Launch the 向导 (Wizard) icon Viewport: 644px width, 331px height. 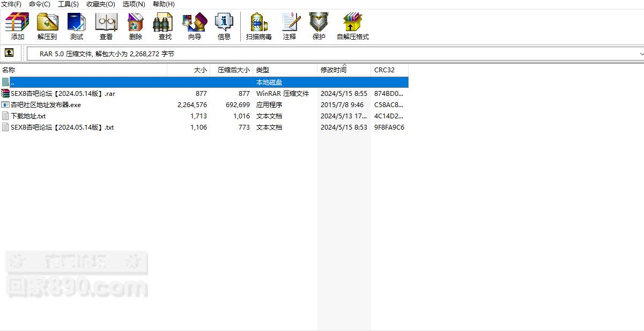194,26
